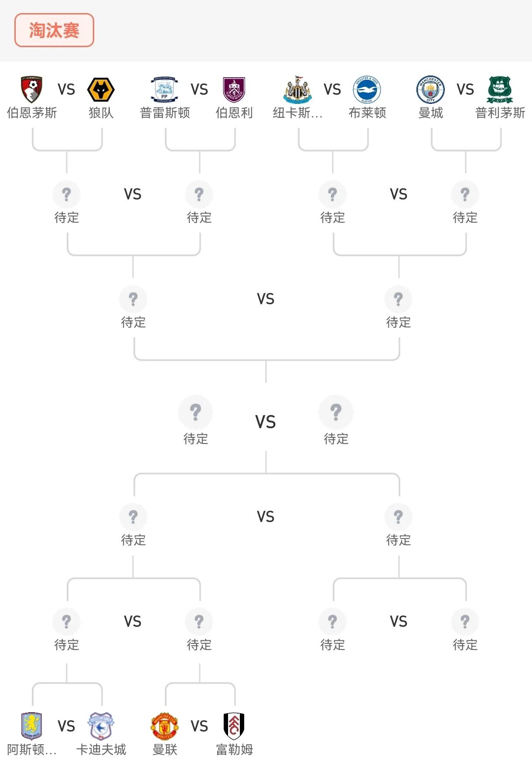Click the 普雷斯顿 (Preston) club crest

[x=165, y=89]
